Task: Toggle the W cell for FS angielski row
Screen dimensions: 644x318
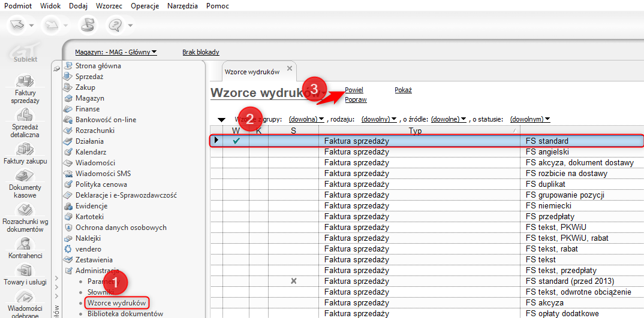Action: (236, 152)
